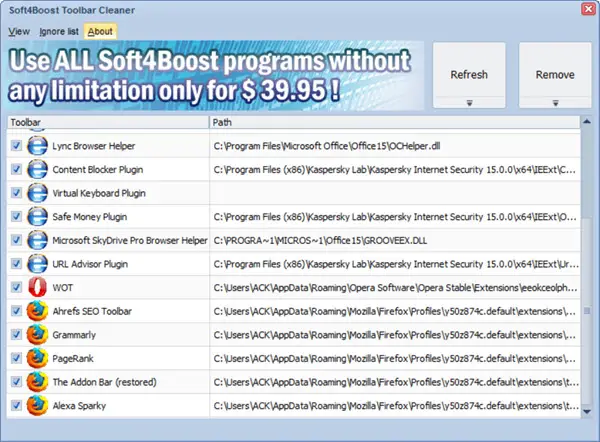Select the IE icon of Virtual Keyboard Plugin
This screenshot has height=442, width=600.
[x=38, y=193]
